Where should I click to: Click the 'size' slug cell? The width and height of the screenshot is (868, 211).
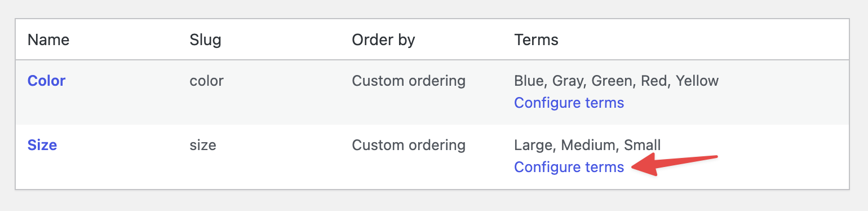click(203, 145)
